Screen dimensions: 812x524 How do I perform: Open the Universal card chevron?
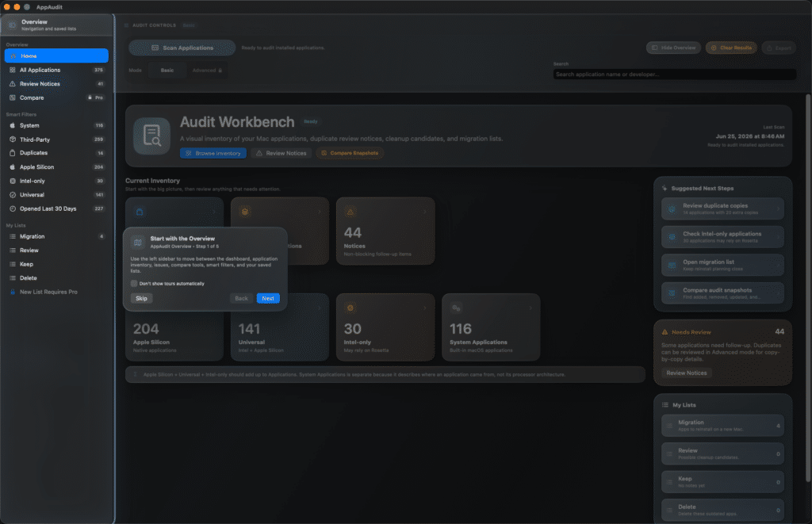[x=320, y=308]
